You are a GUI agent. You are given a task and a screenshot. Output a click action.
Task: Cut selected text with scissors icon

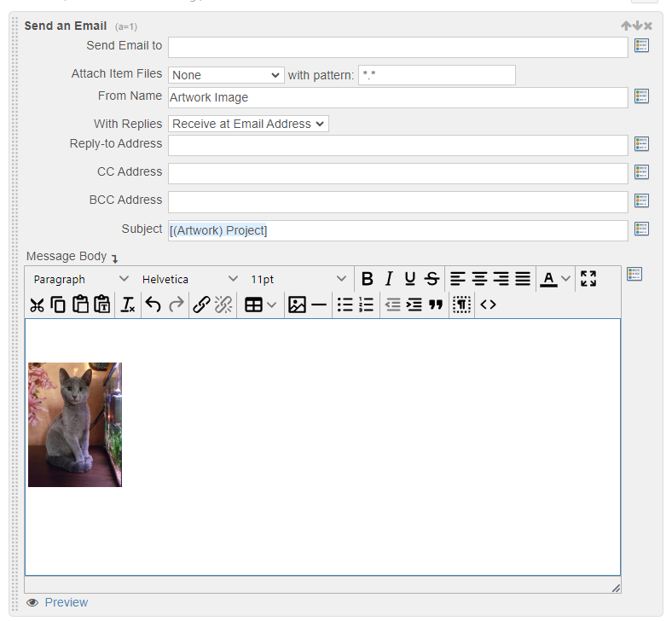pyautogui.click(x=37, y=305)
